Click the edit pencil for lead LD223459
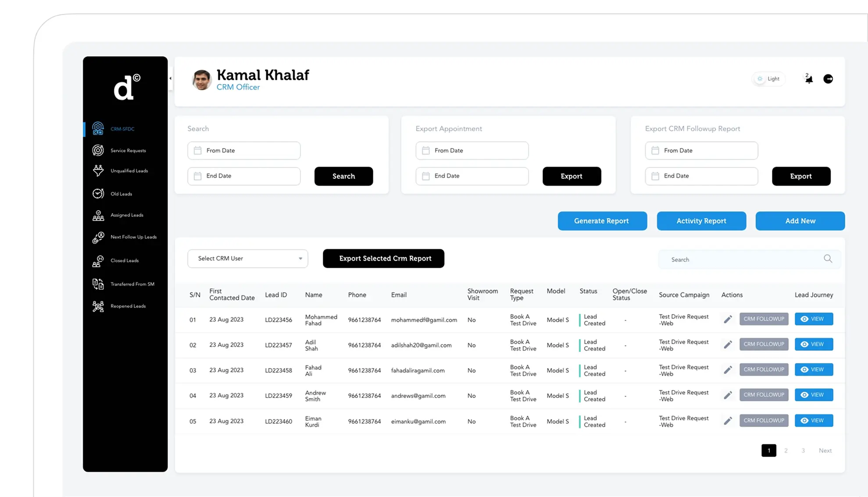This screenshot has width=868, height=497. pyautogui.click(x=728, y=395)
